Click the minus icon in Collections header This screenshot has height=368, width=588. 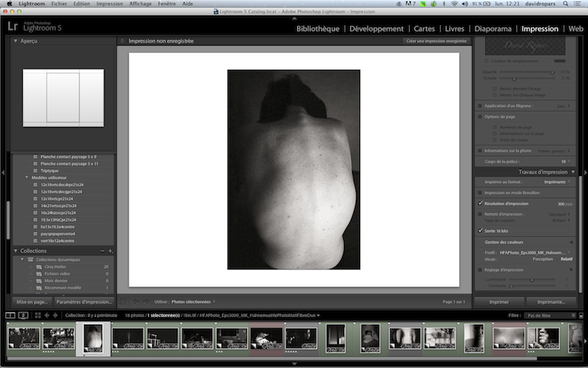click(101, 251)
